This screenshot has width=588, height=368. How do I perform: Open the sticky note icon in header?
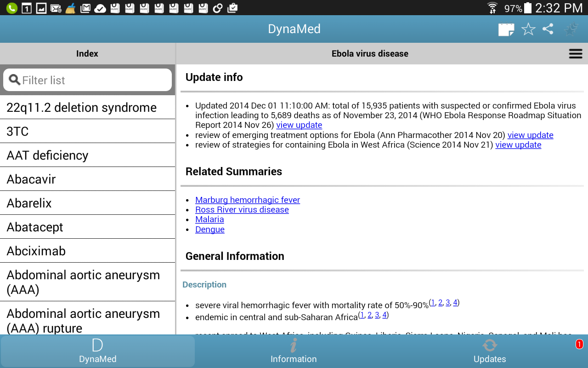[x=506, y=29]
